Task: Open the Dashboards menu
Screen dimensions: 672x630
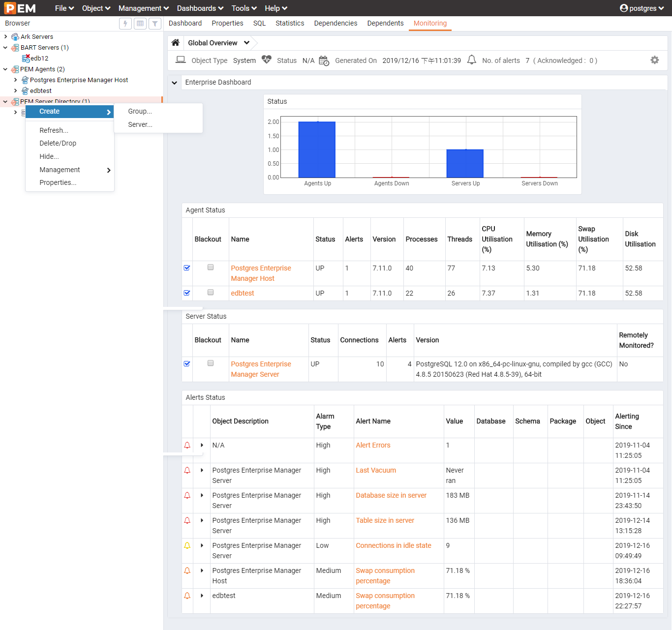Action: point(200,8)
